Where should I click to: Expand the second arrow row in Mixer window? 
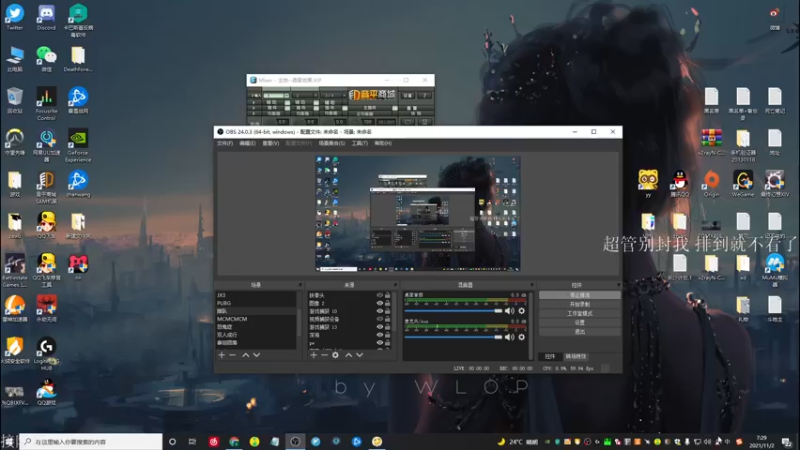pos(254,108)
